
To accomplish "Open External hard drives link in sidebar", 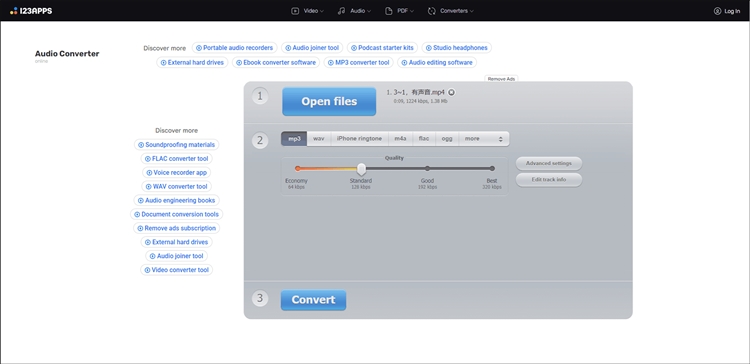I will tap(176, 242).
